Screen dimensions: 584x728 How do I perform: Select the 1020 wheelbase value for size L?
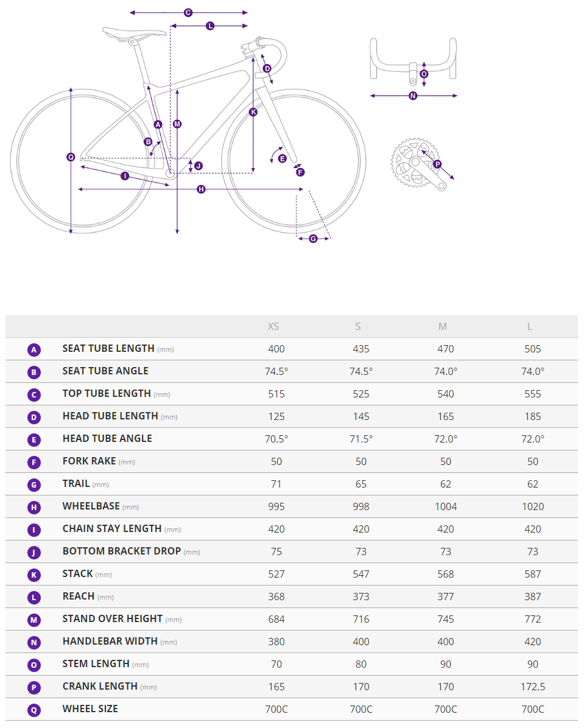click(533, 506)
